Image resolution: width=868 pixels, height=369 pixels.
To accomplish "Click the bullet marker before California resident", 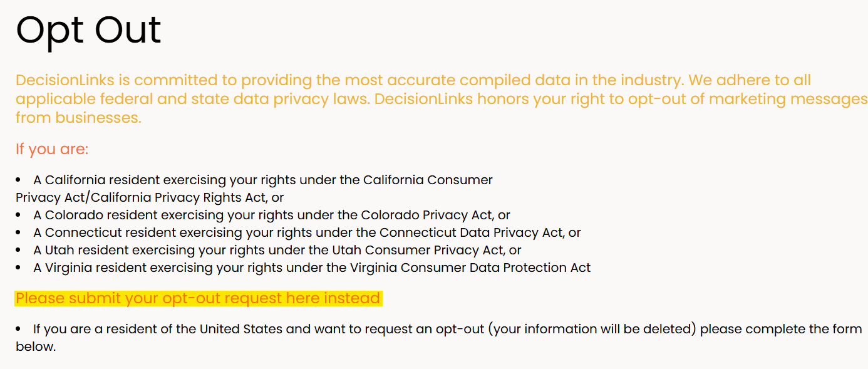I will pyautogui.click(x=19, y=180).
